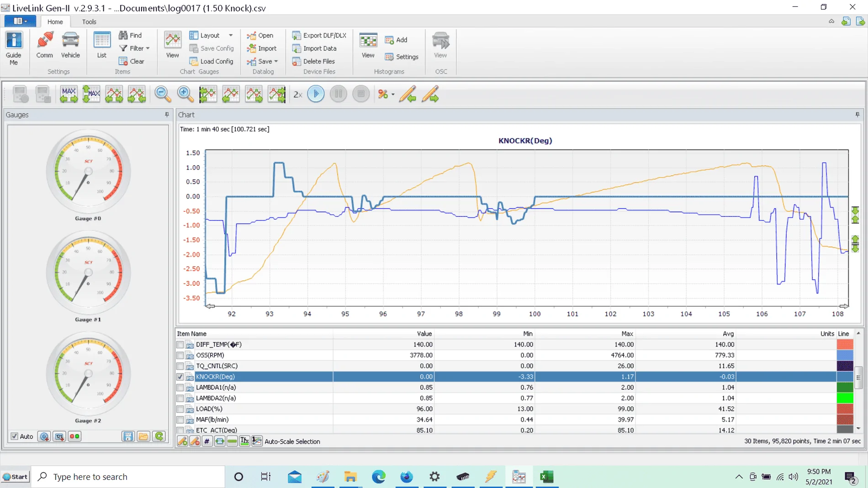Select the Home ribbon tab
Viewport: 868px width, 488px height.
point(55,21)
